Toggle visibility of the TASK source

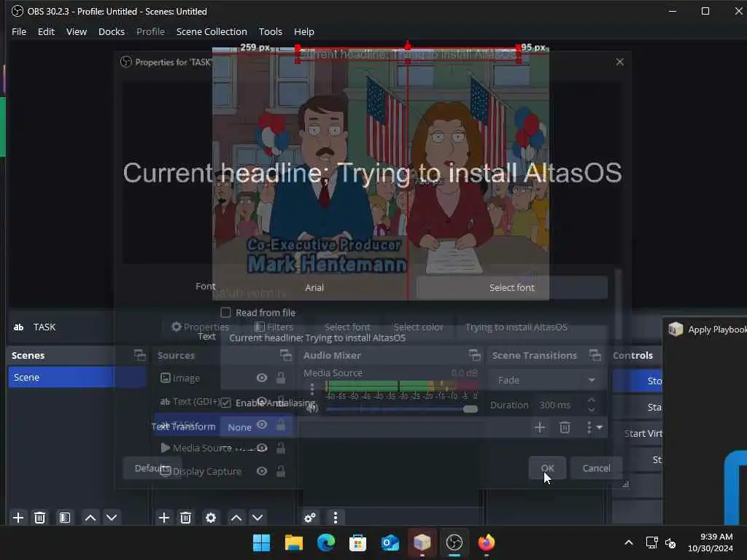tap(262, 424)
